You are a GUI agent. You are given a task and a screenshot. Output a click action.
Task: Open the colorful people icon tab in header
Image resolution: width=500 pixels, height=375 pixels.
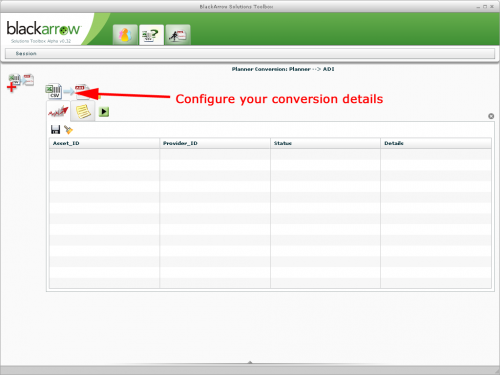tap(125, 35)
